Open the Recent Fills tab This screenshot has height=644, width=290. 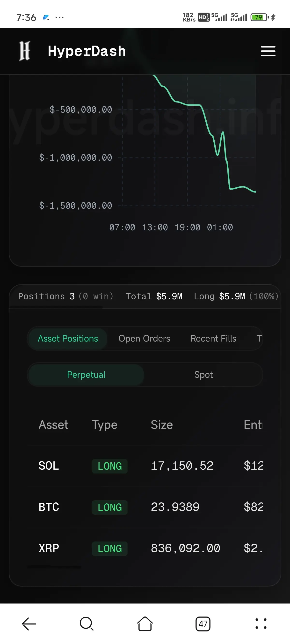pyautogui.click(x=213, y=338)
